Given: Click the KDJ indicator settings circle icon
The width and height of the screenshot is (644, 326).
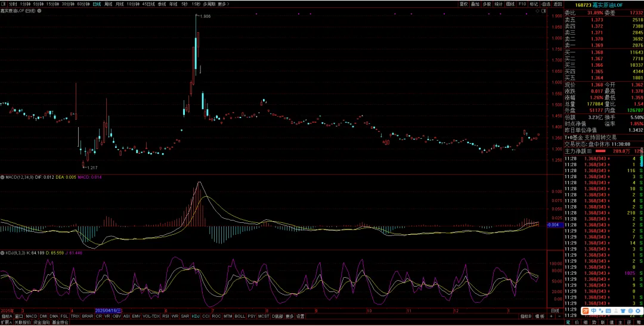Looking at the screenshot, I should [x=2, y=253].
